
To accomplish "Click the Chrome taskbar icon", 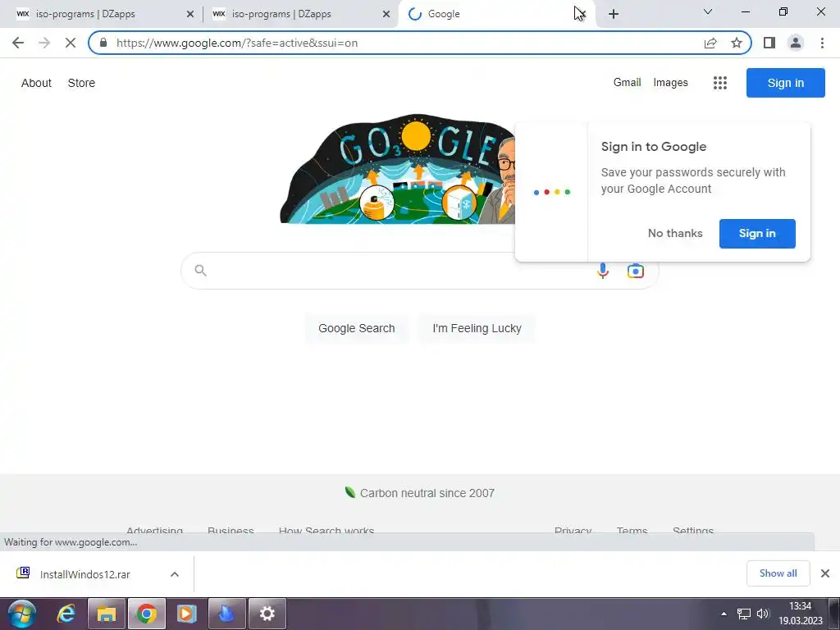I will point(146,614).
